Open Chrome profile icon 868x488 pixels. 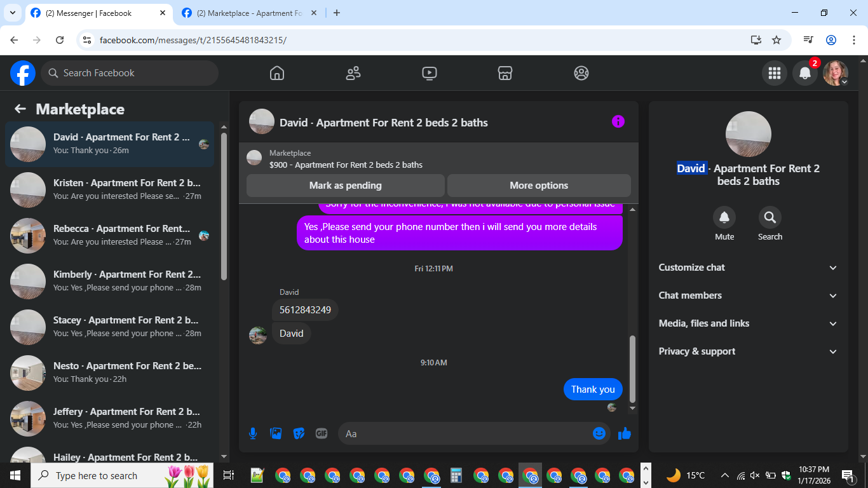point(831,40)
